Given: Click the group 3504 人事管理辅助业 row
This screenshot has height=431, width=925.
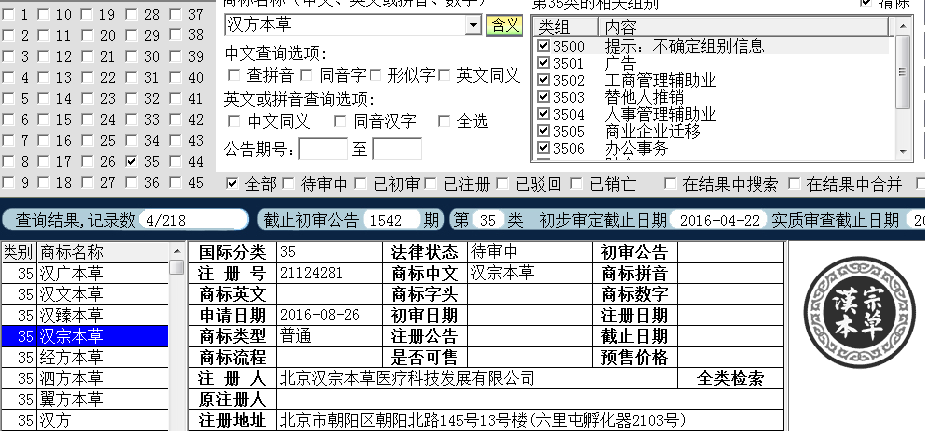Looking at the screenshot, I should pyautogui.click(x=713, y=114).
